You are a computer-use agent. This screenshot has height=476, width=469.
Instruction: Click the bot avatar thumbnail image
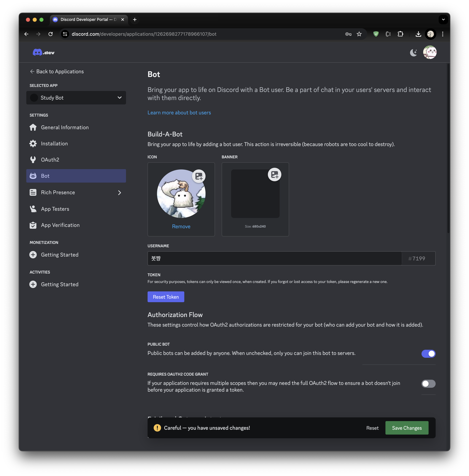coord(181,194)
